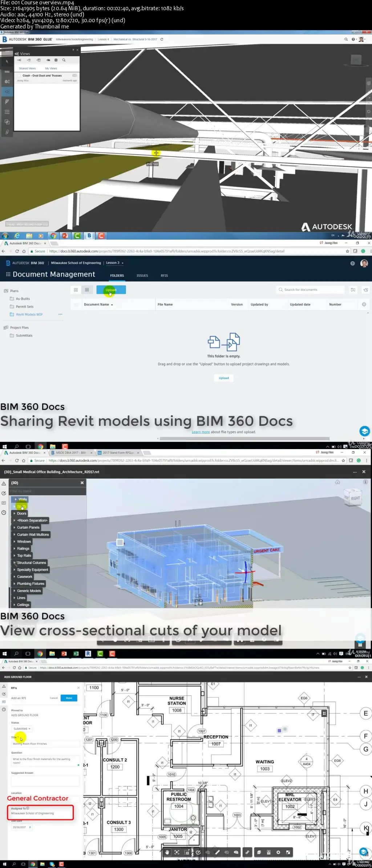Screen dimensions: 372x868
Task: Click the clock history icon in the 3D viewer
Action: tap(4, 513)
